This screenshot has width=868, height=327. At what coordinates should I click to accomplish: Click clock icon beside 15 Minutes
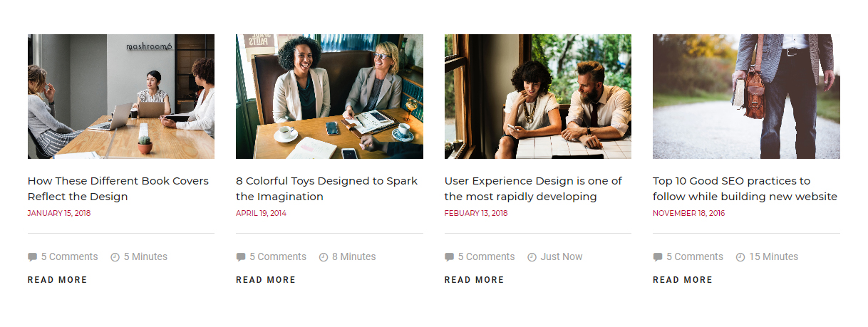pos(740,257)
